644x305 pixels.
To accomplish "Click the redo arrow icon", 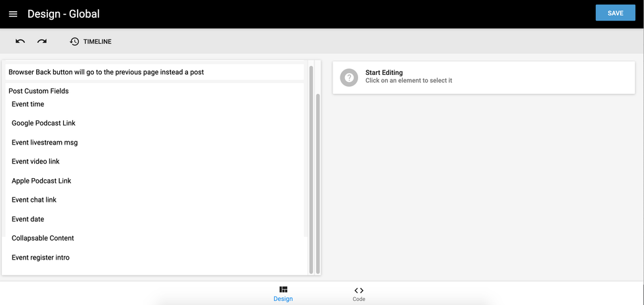I will click(x=42, y=41).
